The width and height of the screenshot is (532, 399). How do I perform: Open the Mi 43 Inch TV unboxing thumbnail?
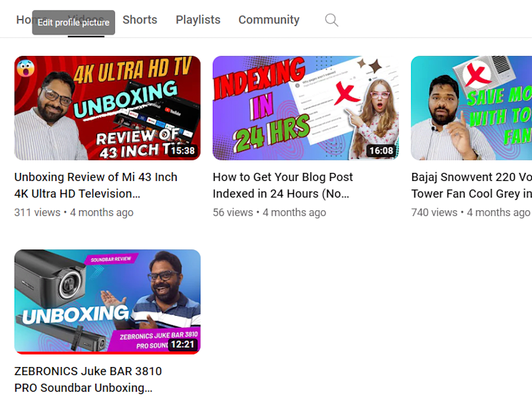click(107, 108)
